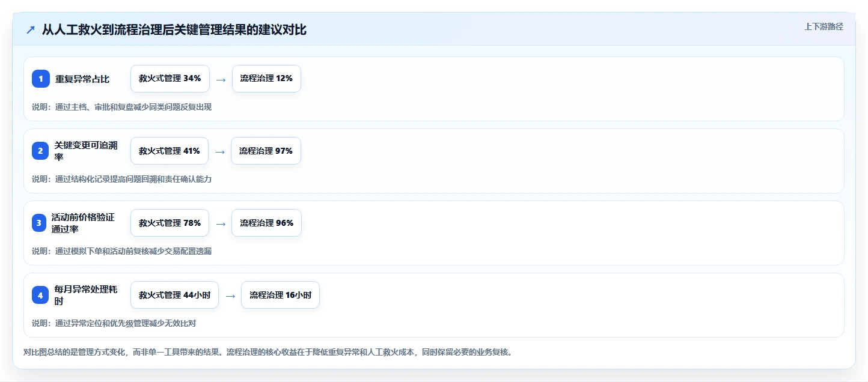
Task: Click the number 3 badge for 活动前价格验证通过率
Action: 39,223
